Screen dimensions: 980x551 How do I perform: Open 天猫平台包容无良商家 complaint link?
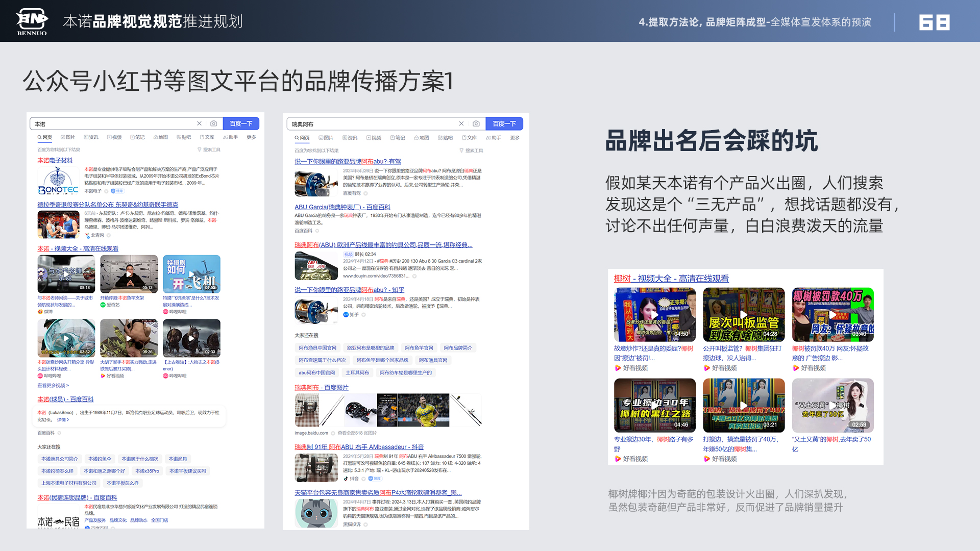click(378, 493)
